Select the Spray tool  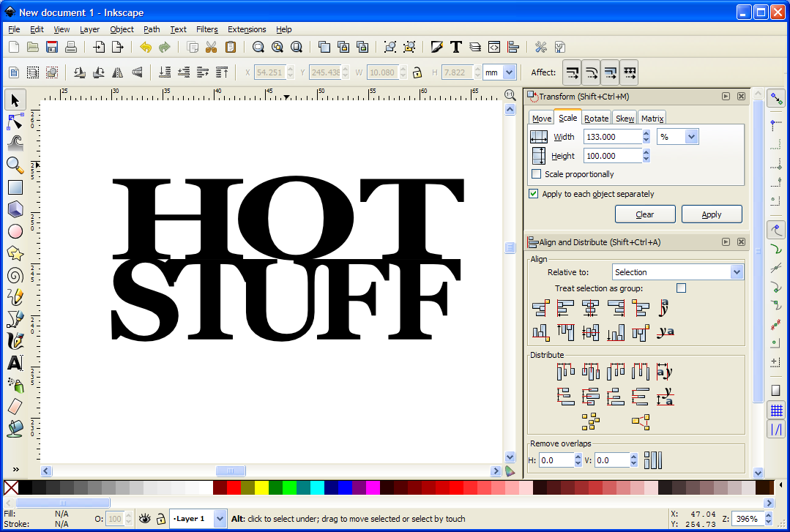click(15, 385)
